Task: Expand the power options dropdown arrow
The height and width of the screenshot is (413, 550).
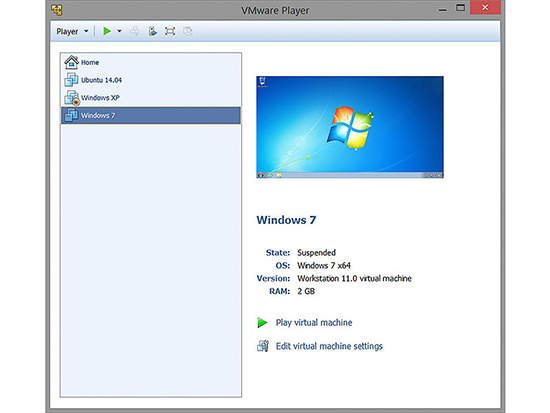Action: click(119, 31)
